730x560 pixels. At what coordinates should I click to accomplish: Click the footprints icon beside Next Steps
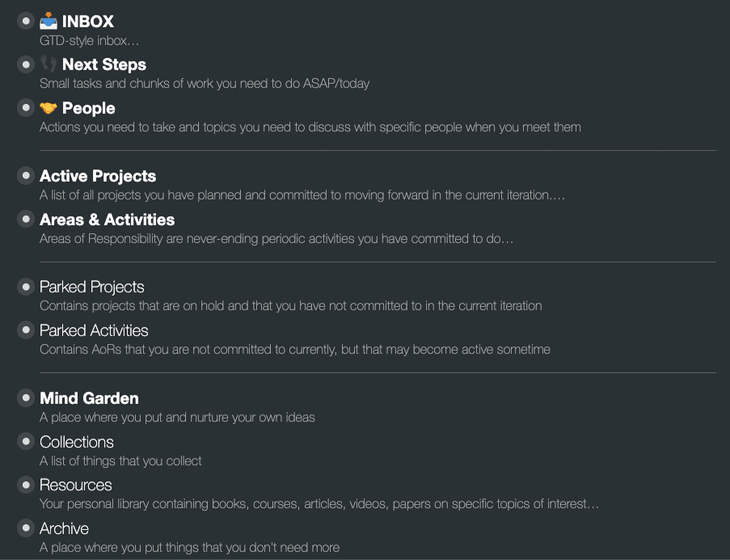click(x=48, y=63)
